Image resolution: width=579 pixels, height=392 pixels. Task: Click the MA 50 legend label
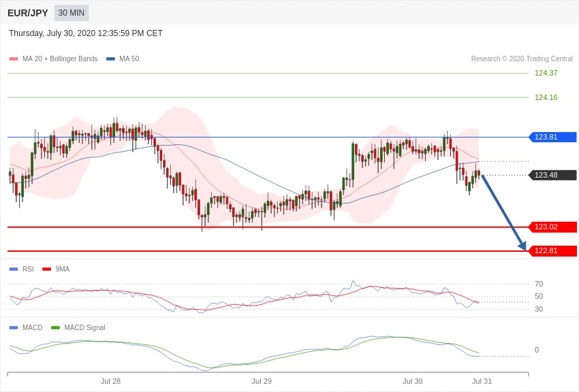click(129, 59)
